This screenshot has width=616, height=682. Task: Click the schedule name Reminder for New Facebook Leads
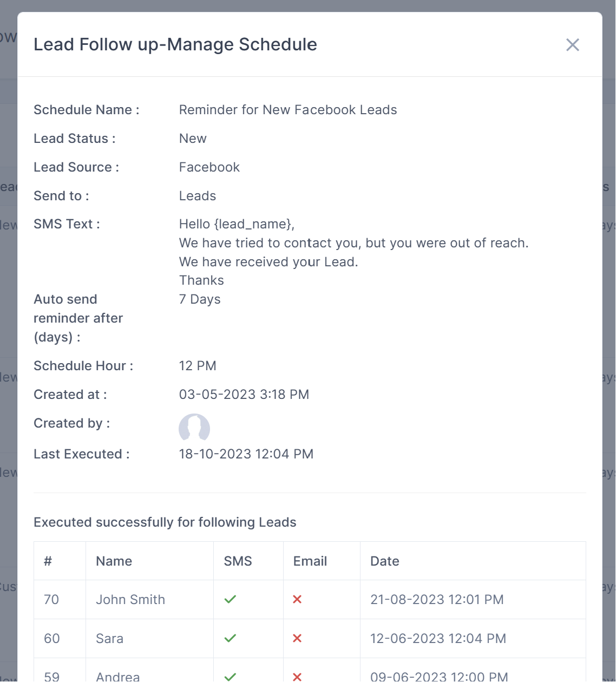coord(288,109)
